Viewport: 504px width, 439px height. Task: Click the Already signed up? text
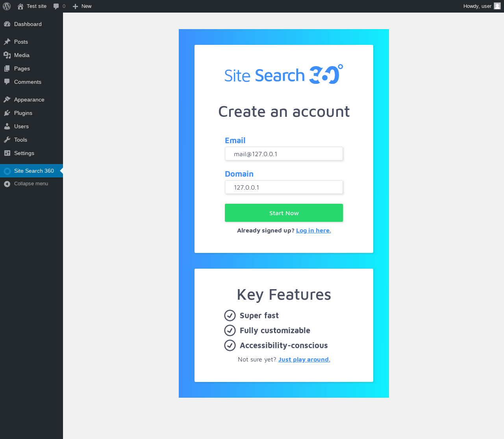(266, 231)
